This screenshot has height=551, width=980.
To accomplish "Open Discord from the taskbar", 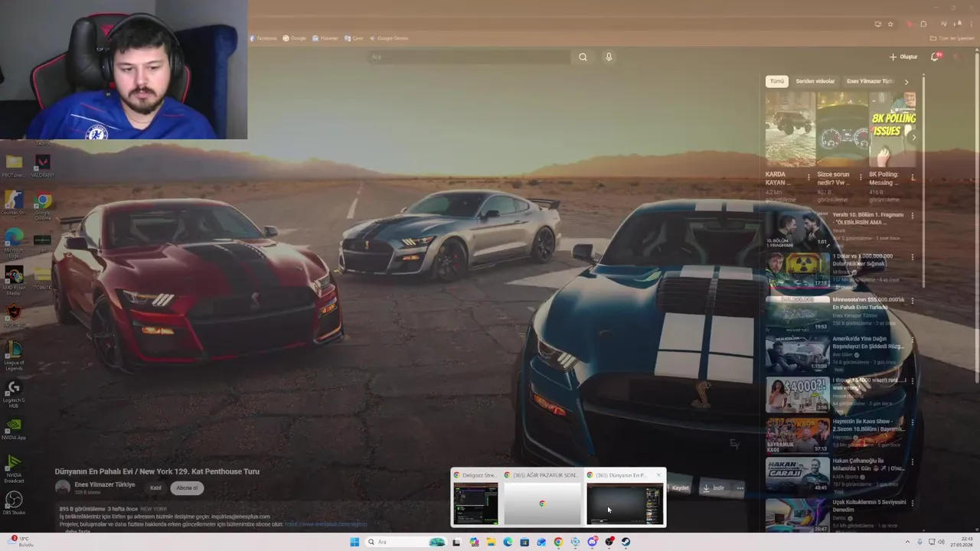I will pos(592,542).
